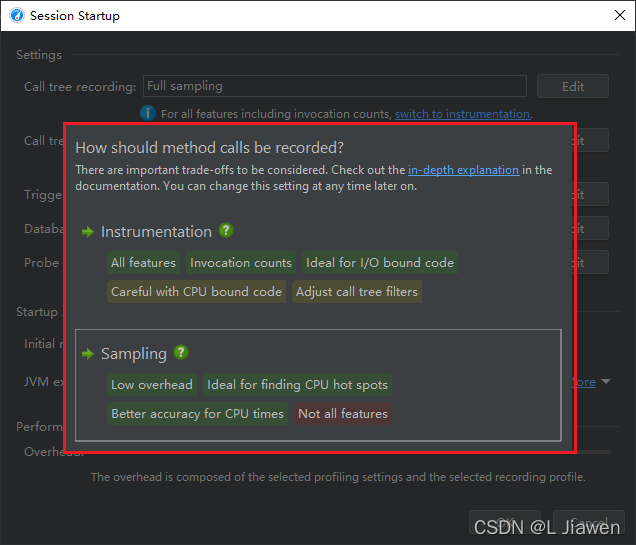Click the Settings section label
This screenshot has height=545, width=636.
(39, 55)
